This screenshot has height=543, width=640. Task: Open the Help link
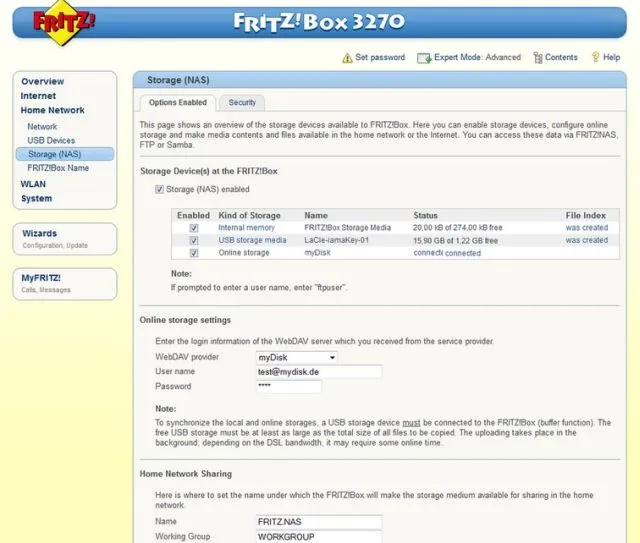pyautogui.click(x=611, y=57)
